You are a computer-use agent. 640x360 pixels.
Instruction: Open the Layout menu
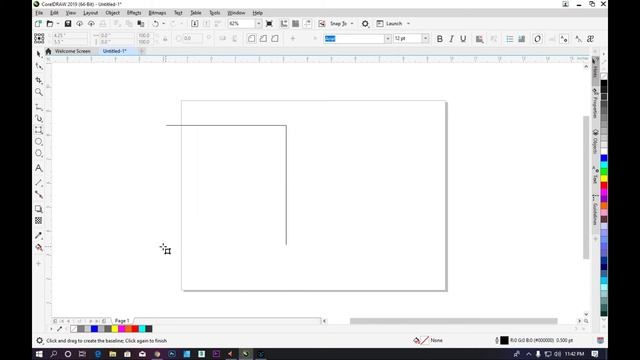click(x=91, y=13)
